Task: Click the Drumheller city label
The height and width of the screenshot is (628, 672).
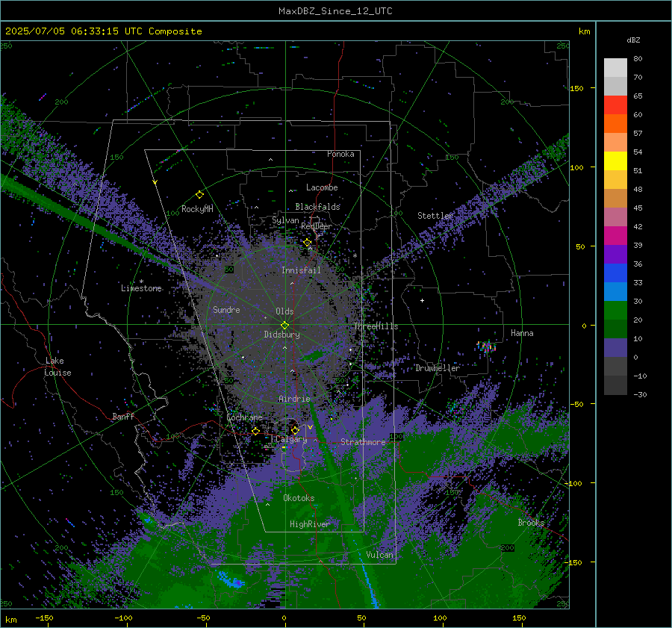Action: click(x=438, y=368)
